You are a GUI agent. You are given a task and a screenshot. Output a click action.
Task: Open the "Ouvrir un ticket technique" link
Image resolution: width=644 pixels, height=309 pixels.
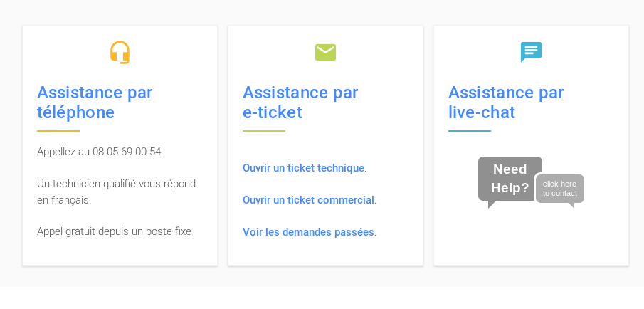coord(303,168)
